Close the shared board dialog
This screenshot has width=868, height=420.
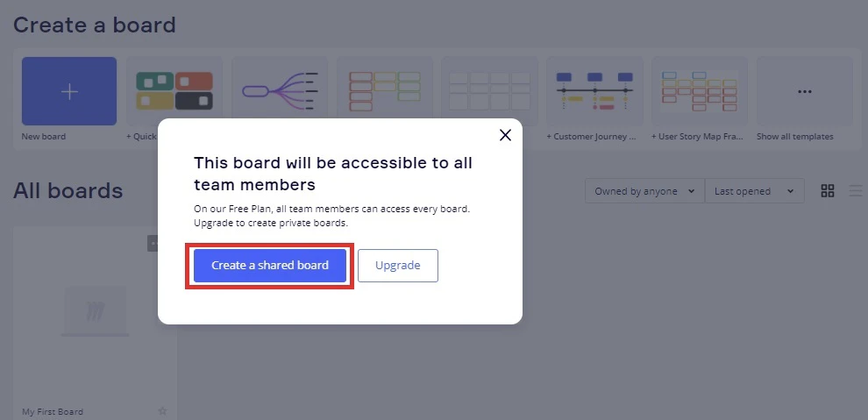click(505, 135)
